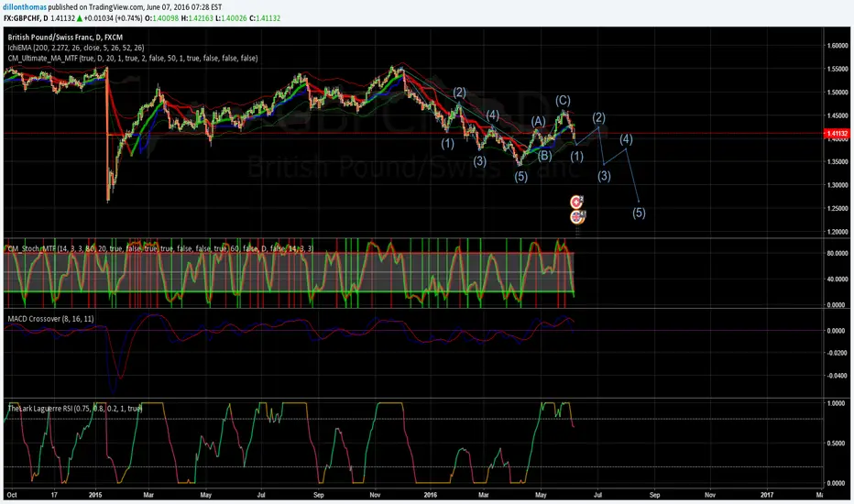Click the -0.0200 MACD scale label
854x504 pixels.
(x=838, y=353)
